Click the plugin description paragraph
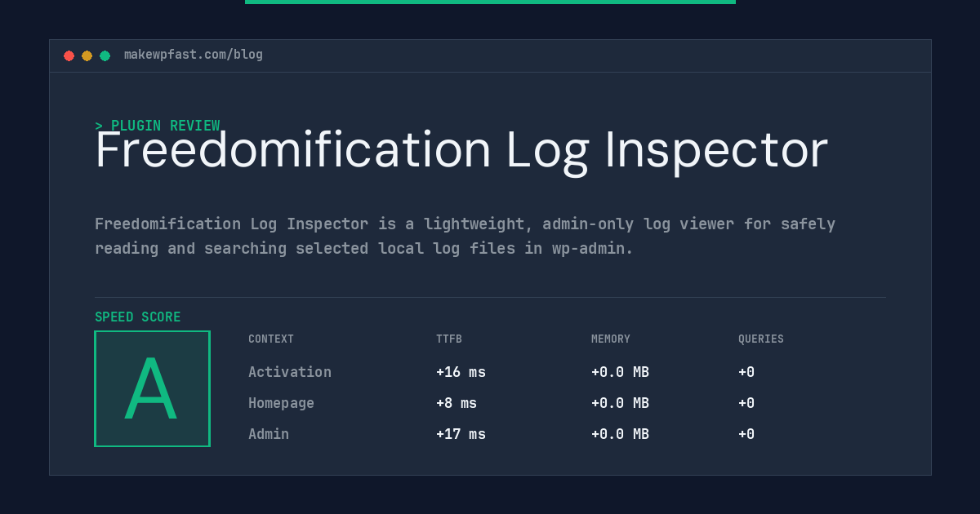The height and width of the screenshot is (514, 980). pyautogui.click(x=465, y=236)
